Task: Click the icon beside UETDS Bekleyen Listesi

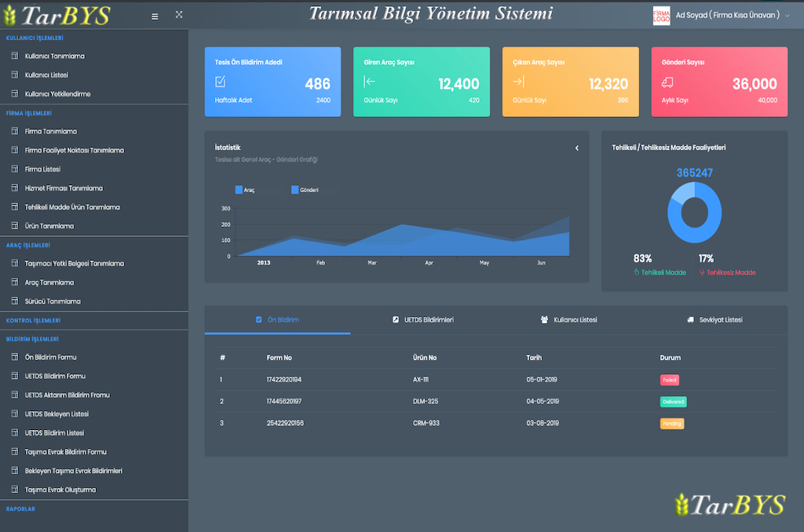Action: pyautogui.click(x=14, y=414)
